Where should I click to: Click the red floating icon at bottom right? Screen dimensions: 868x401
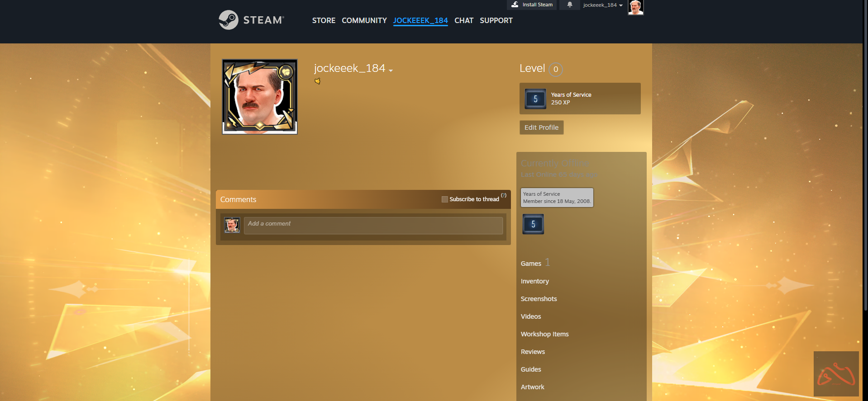tap(836, 374)
